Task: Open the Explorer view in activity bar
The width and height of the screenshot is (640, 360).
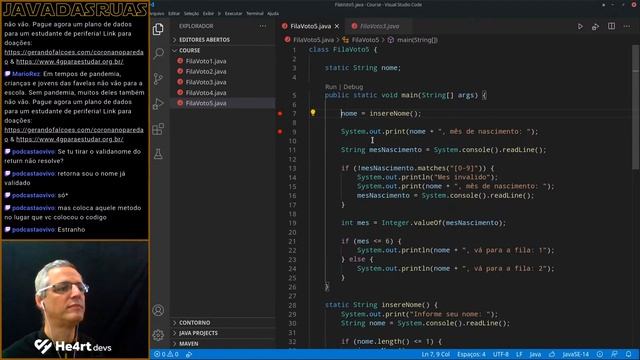Action: 158,29
